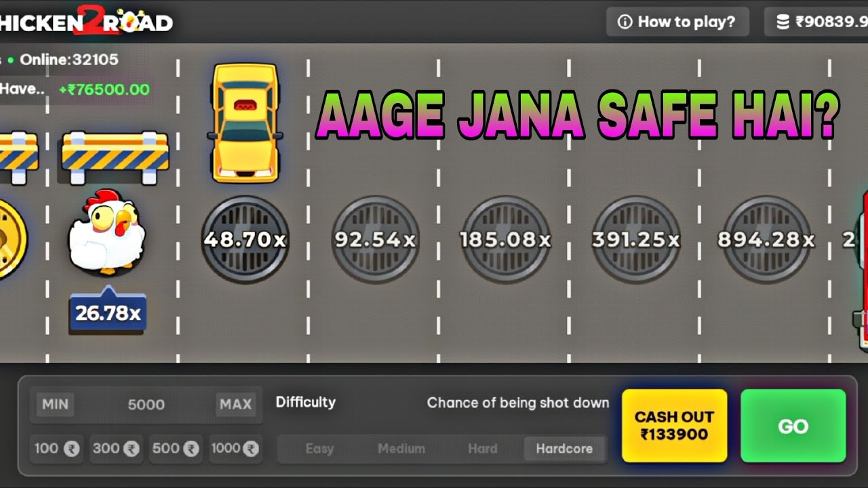Set bet to MIN
The width and height of the screenshot is (868, 488).
click(x=55, y=404)
